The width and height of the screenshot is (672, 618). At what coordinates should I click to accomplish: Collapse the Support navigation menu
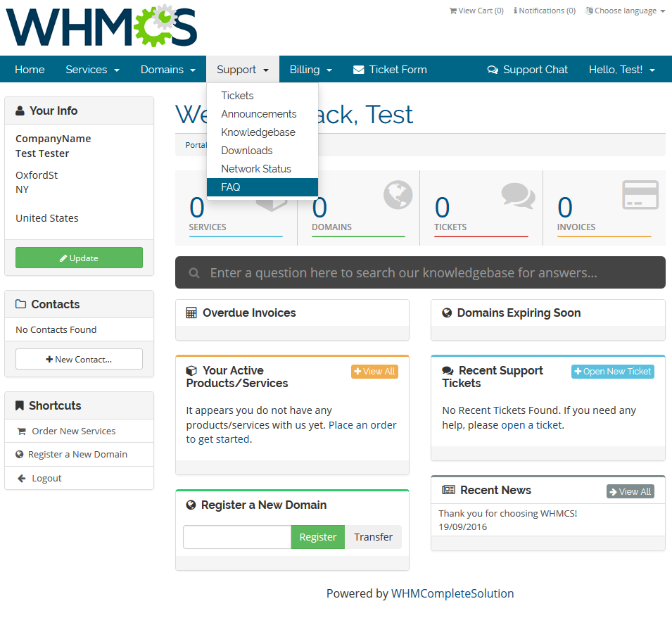[x=243, y=70]
